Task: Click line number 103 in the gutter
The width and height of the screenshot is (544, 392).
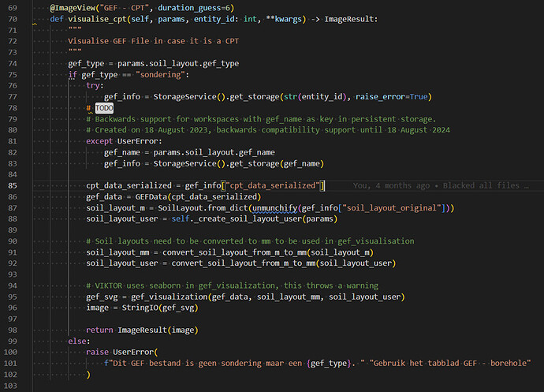Action: 10,386
